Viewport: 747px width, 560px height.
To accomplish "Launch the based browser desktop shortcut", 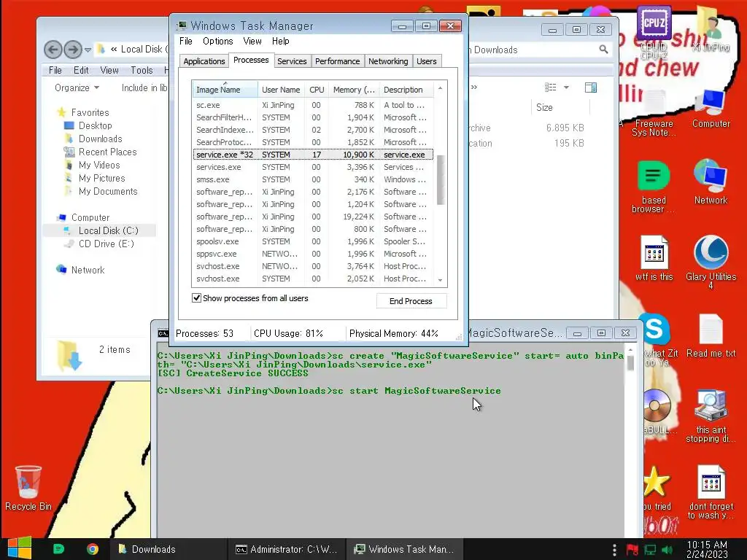I will (654, 187).
